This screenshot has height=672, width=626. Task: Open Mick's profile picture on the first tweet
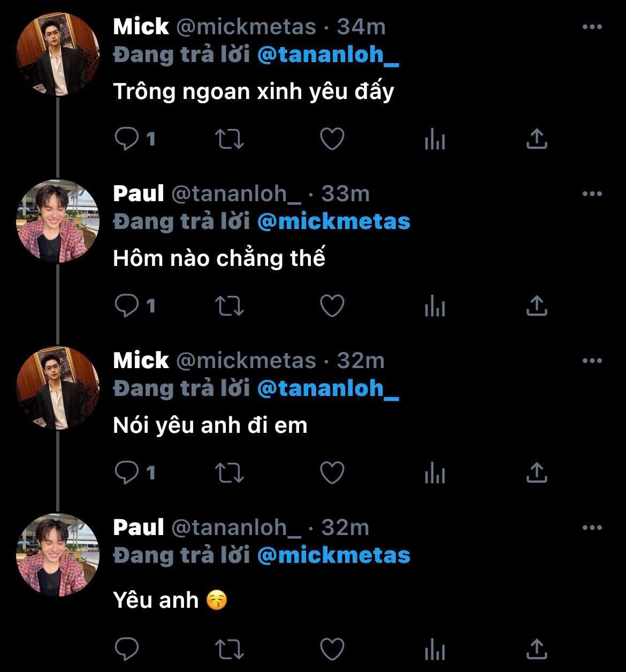pyautogui.click(x=58, y=55)
